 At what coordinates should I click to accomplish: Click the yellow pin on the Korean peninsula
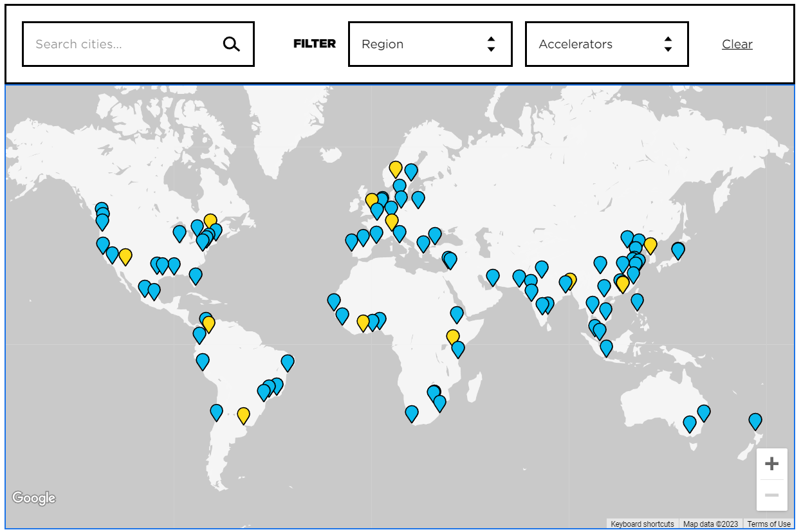click(650, 245)
